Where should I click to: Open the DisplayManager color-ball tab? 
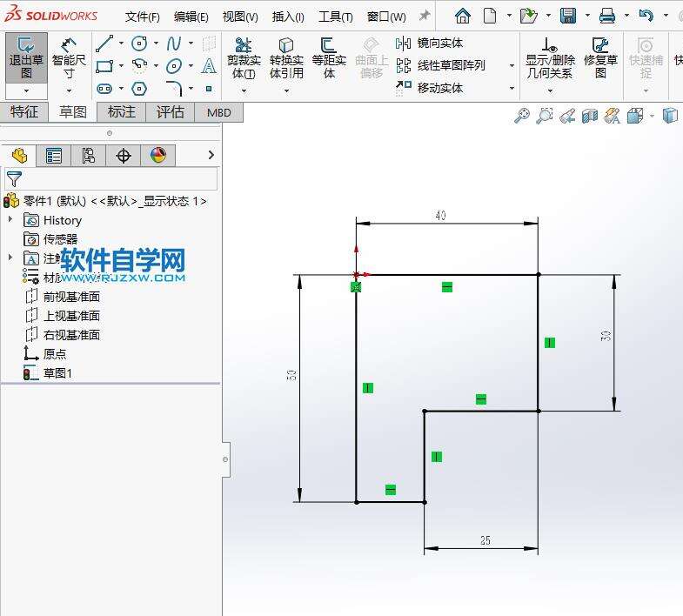157,156
